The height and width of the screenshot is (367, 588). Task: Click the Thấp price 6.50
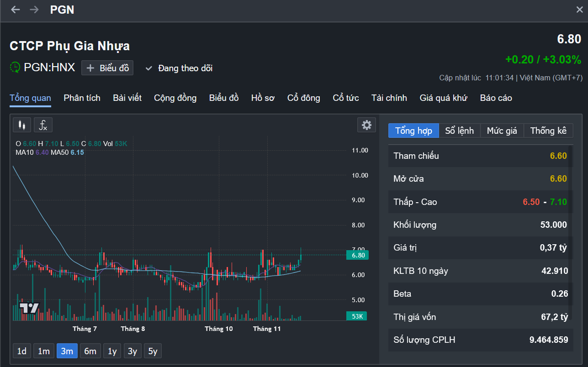point(531,202)
